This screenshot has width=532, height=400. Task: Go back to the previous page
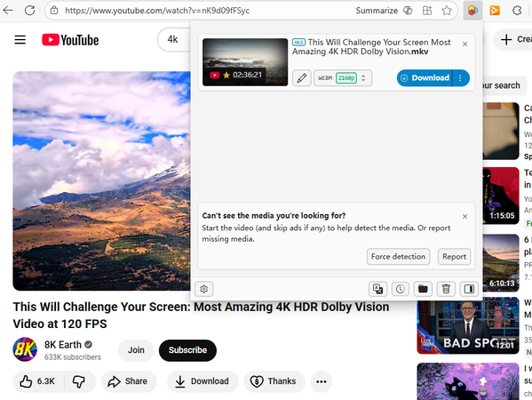[x=7, y=11]
